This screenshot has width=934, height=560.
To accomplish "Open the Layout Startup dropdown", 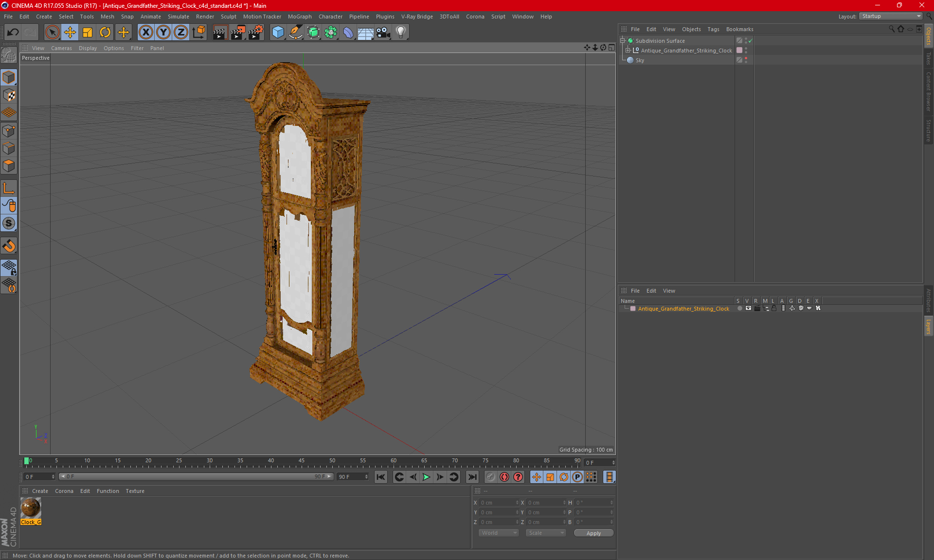I will click(x=891, y=16).
